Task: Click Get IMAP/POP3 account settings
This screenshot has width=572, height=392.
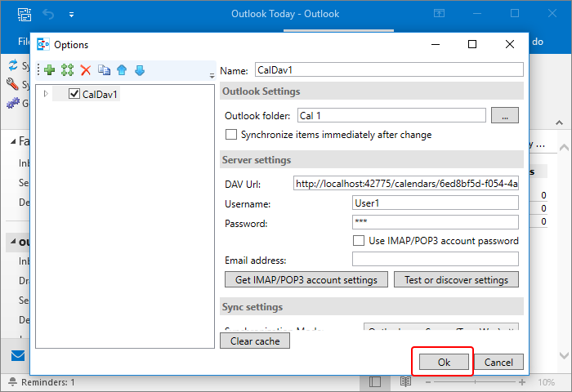Action: [306, 279]
